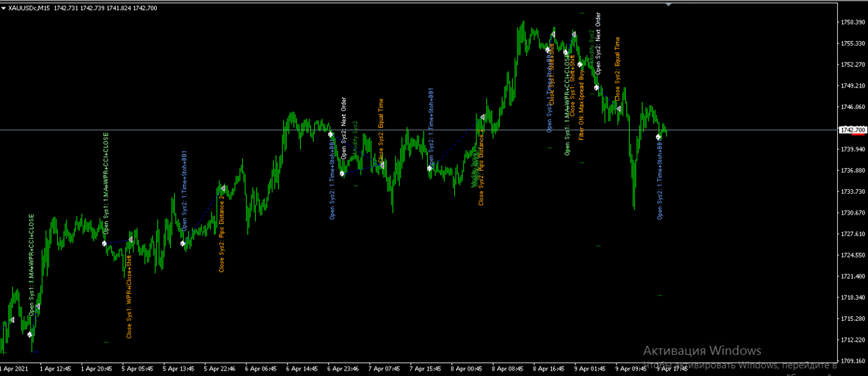
Task: Click price level 1721.400 on the scale
Action: point(853,276)
